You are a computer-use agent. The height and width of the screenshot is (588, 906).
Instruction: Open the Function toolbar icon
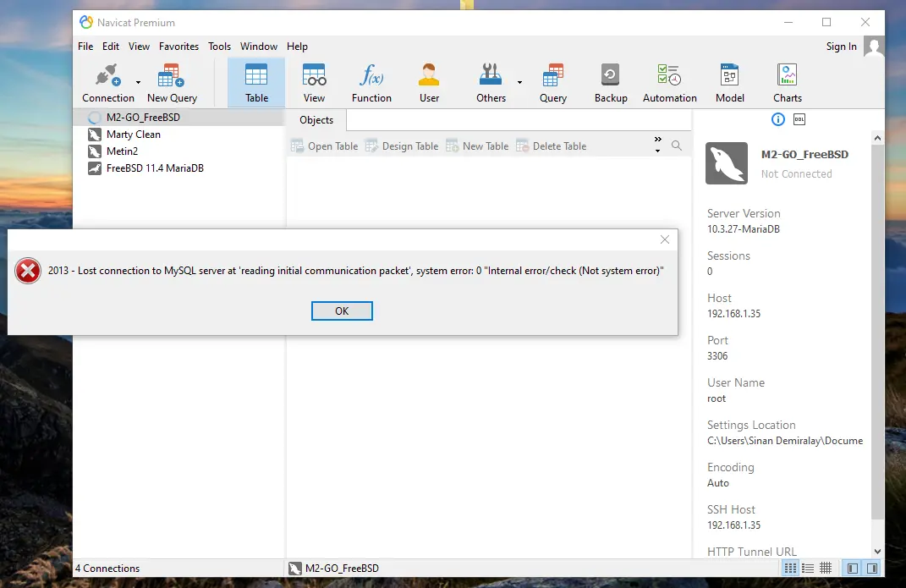tap(371, 83)
